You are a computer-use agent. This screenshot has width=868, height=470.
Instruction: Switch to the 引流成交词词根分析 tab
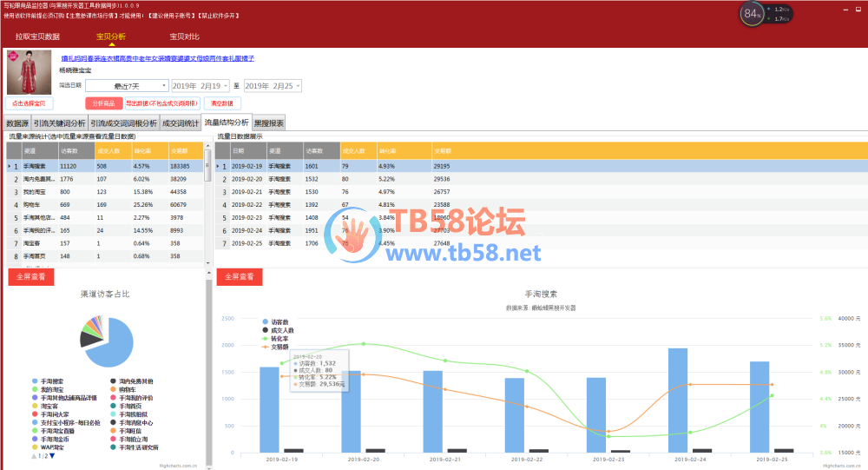pyautogui.click(x=124, y=123)
